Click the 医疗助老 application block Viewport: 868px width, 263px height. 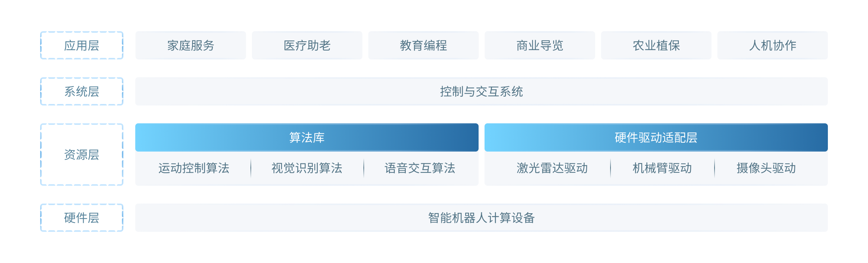point(307,45)
